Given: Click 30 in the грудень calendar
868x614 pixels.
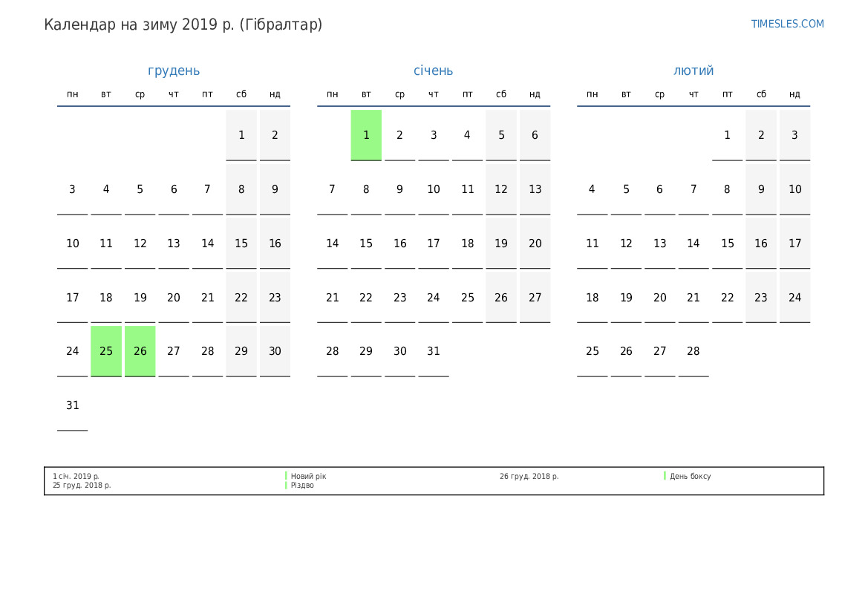Looking at the screenshot, I should (275, 351).
